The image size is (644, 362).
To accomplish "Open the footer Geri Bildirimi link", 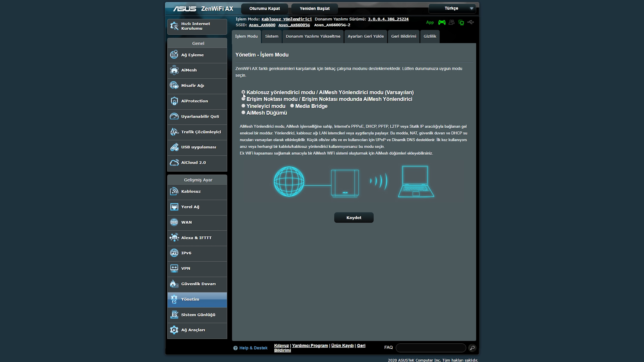I will (320, 348).
